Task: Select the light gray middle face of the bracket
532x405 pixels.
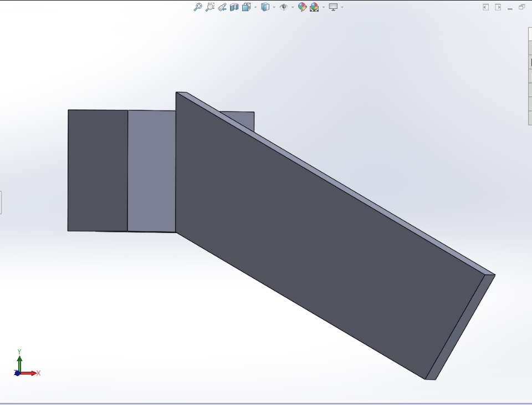Action: [x=152, y=171]
